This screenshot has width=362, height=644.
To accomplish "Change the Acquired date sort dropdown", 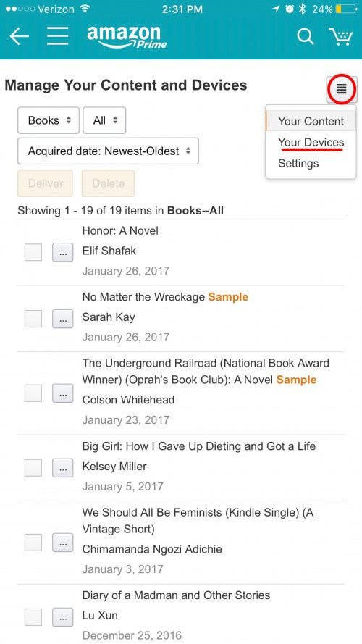I will pos(109,151).
